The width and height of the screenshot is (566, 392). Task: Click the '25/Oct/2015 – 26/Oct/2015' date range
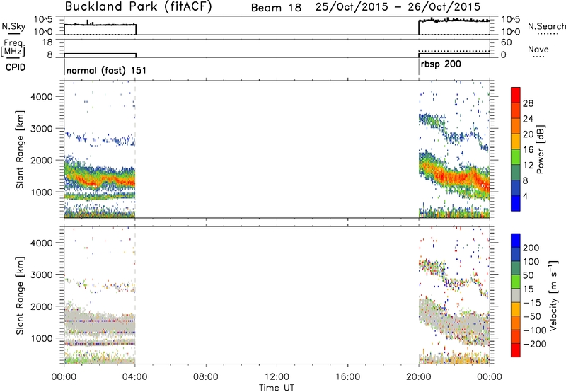click(x=398, y=7)
